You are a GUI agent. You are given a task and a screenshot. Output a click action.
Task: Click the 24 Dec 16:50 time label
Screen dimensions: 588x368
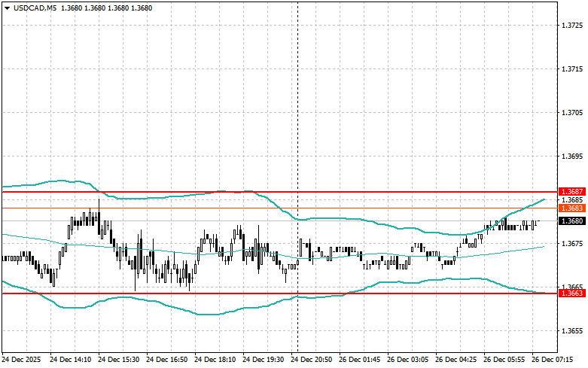167,360
